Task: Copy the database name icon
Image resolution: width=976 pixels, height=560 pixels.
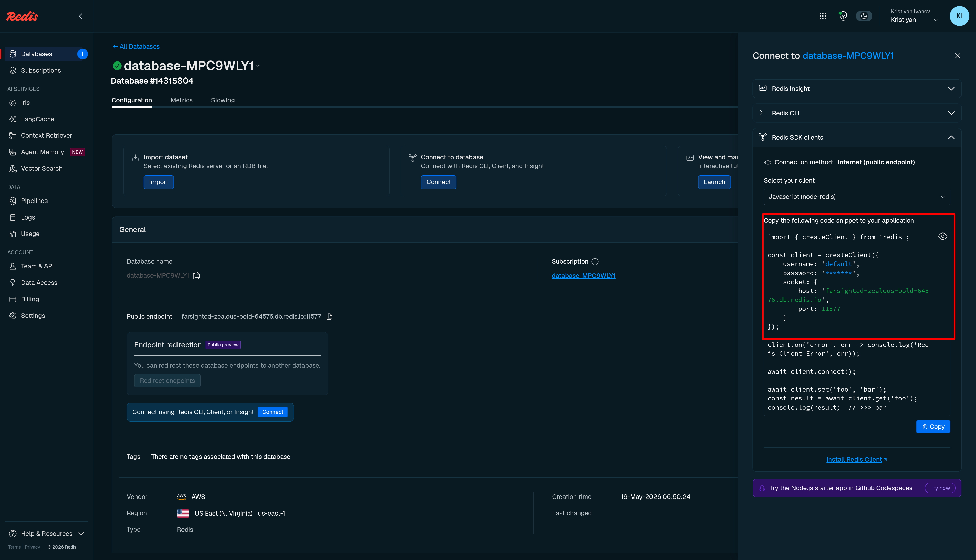Action: [x=196, y=275]
